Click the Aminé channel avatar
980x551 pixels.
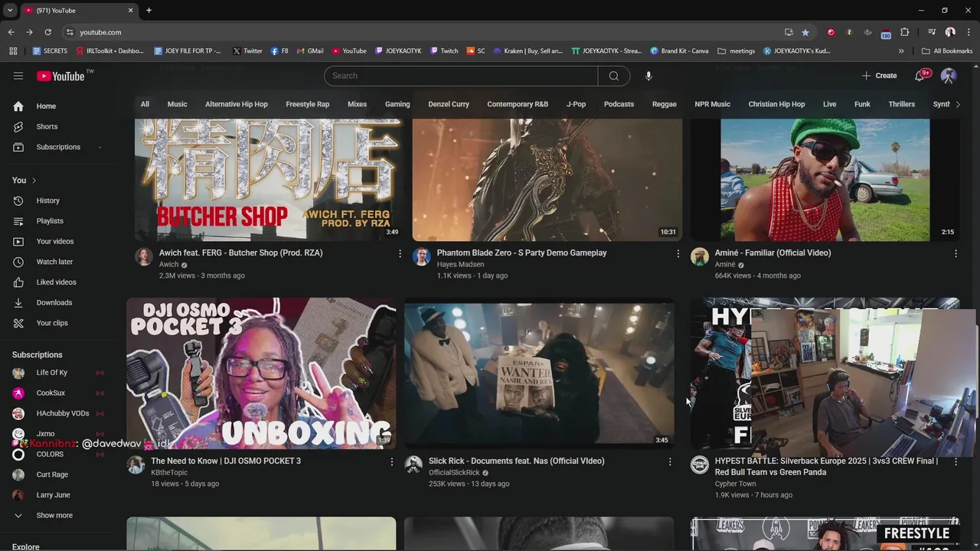[700, 256]
